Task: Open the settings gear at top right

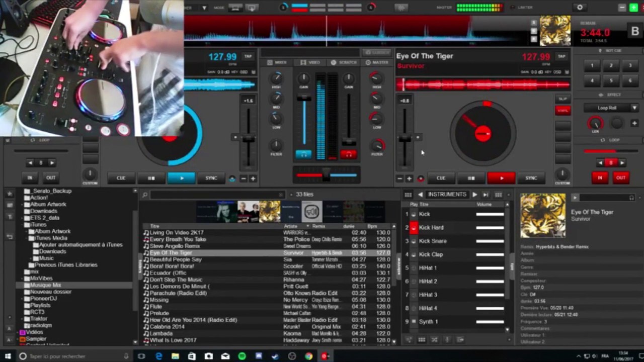Action: click(580, 8)
